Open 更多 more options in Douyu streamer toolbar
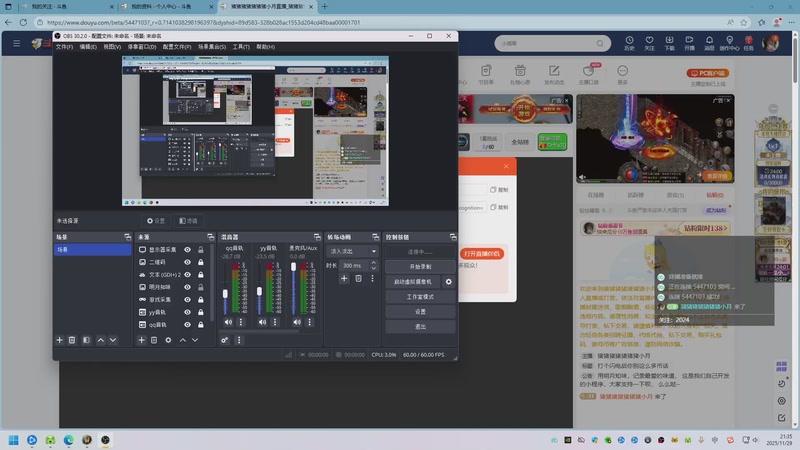The height and width of the screenshot is (450, 800). pyautogui.click(x=622, y=74)
